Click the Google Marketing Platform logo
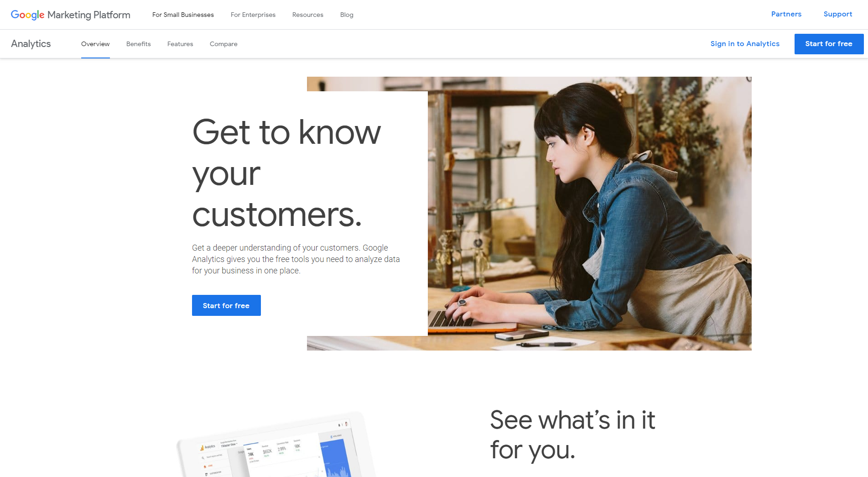Image resolution: width=868 pixels, height=477 pixels. click(x=71, y=15)
